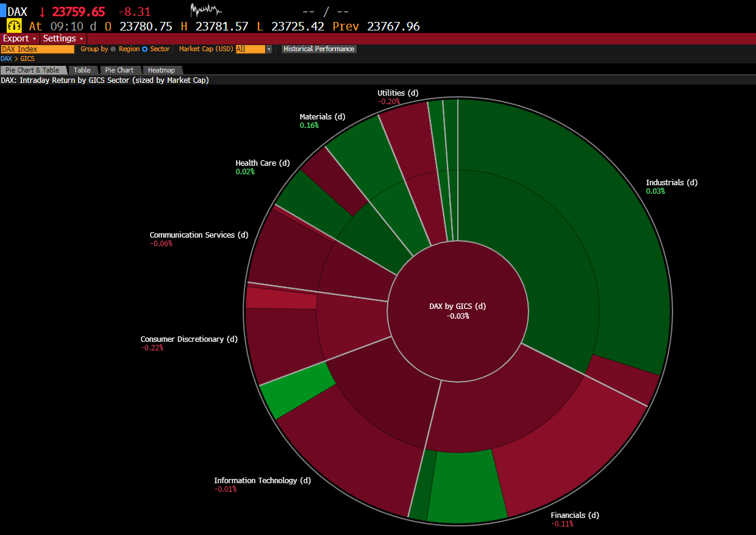Click the Materials 0.16% return value
The image size is (756, 535).
[309, 125]
